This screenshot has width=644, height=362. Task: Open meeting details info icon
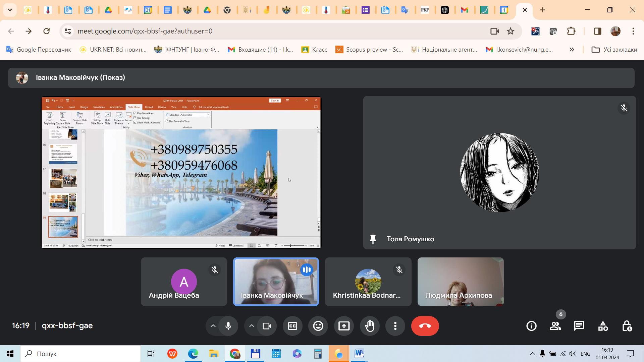tap(531, 326)
